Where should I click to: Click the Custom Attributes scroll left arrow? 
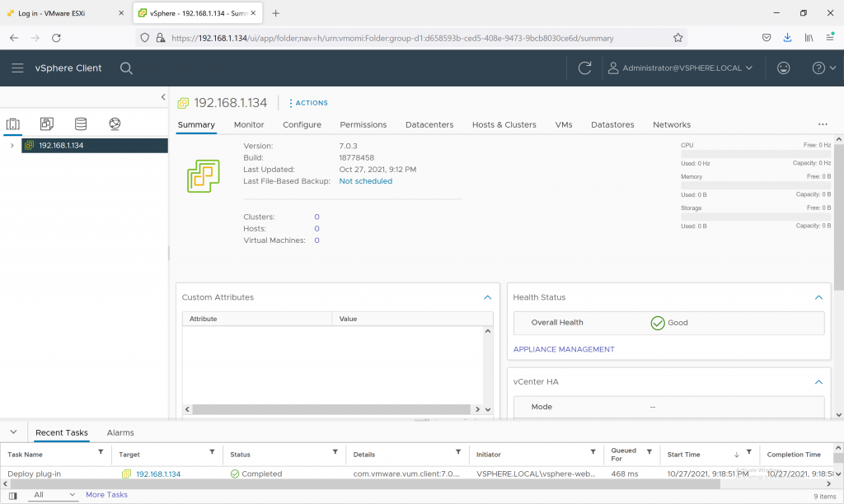pyautogui.click(x=187, y=409)
